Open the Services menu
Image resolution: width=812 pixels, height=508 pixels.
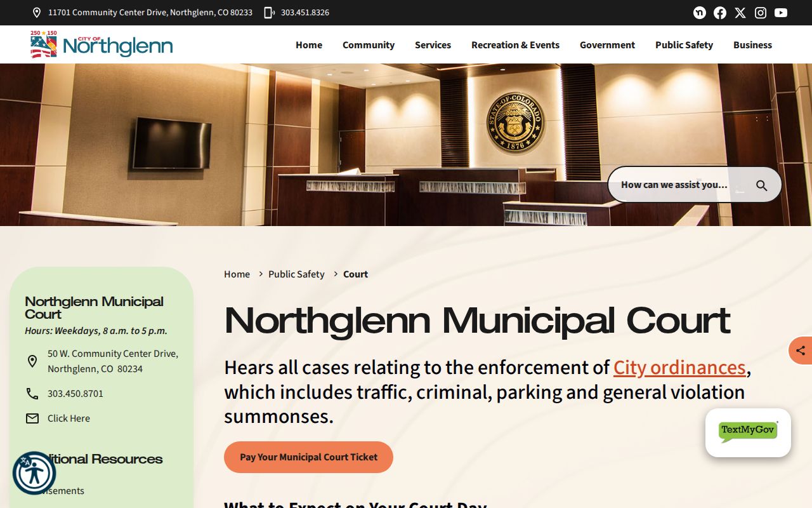click(433, 45)
